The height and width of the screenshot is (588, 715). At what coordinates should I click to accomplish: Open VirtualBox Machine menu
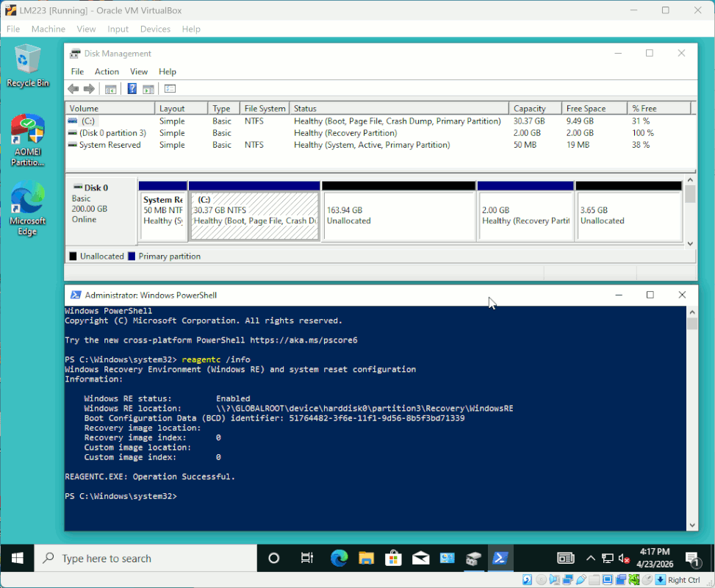48,29
